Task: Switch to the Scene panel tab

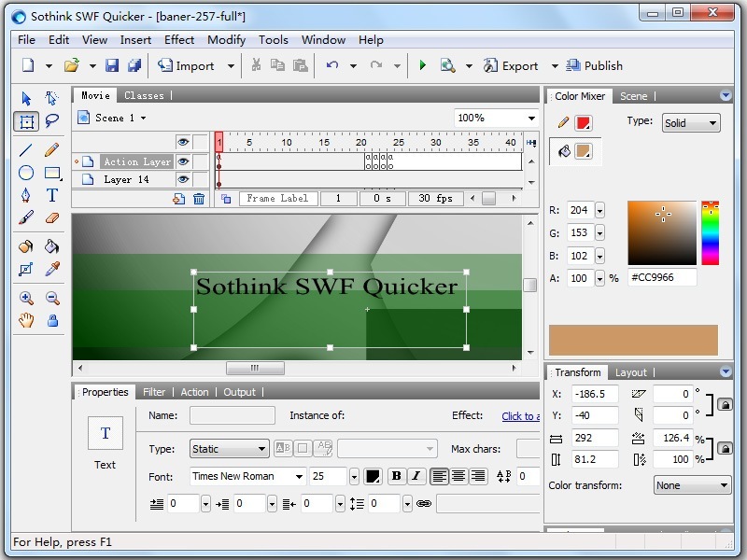Action: tap(634, 95)
